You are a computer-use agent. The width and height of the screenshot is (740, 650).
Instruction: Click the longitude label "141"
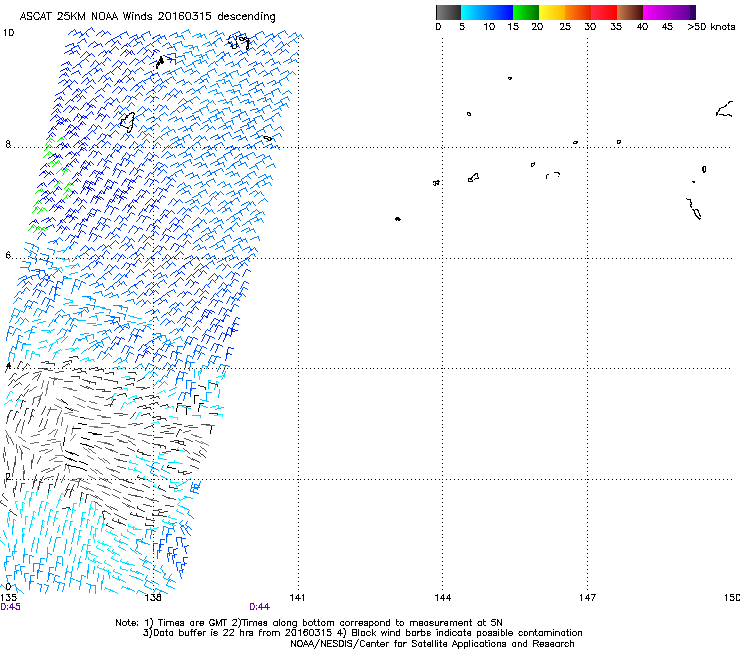click(297, 598)
